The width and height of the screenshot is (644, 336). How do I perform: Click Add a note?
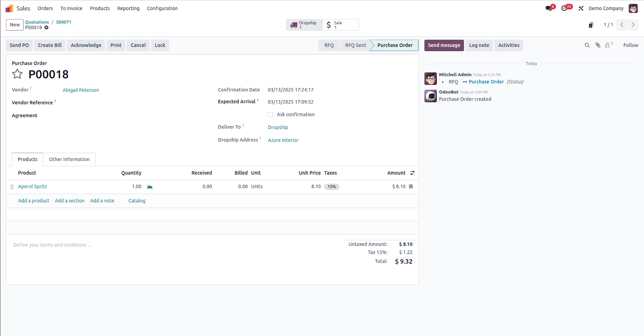pyautogui.click(x=102, y=201)
